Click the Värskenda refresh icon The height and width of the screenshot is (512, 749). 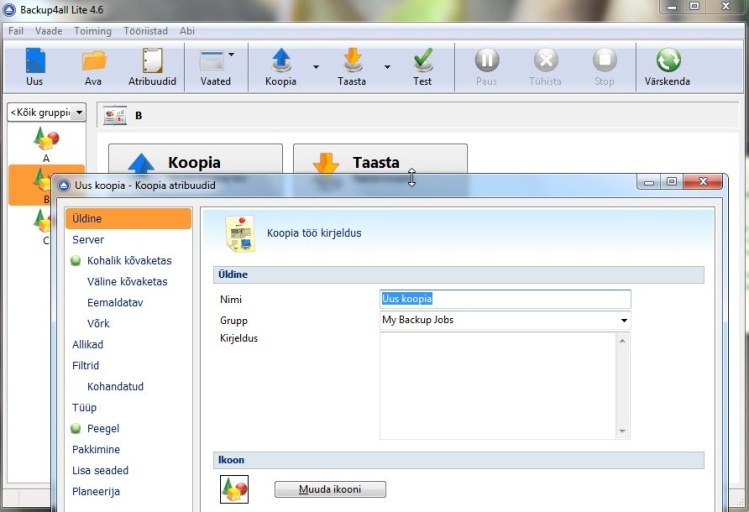[668, 61]
